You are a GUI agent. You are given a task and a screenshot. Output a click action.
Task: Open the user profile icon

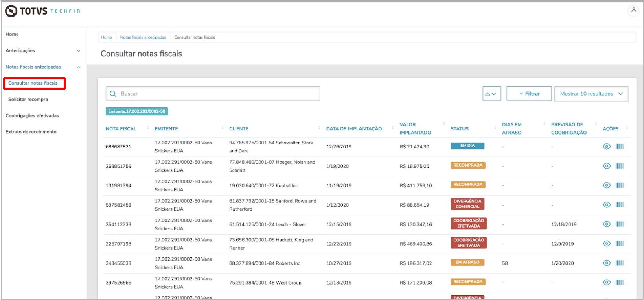click(633, 11)
